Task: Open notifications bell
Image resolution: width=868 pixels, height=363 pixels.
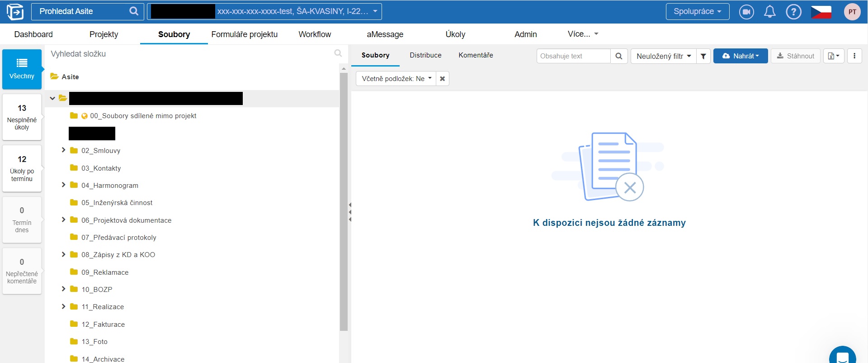Action: click(x=769, y=12)
